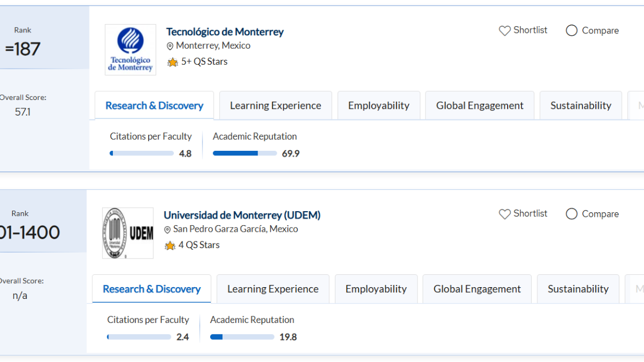Open the Universidad de Monterrey (UDEM) profile link

tap(242, 215)
